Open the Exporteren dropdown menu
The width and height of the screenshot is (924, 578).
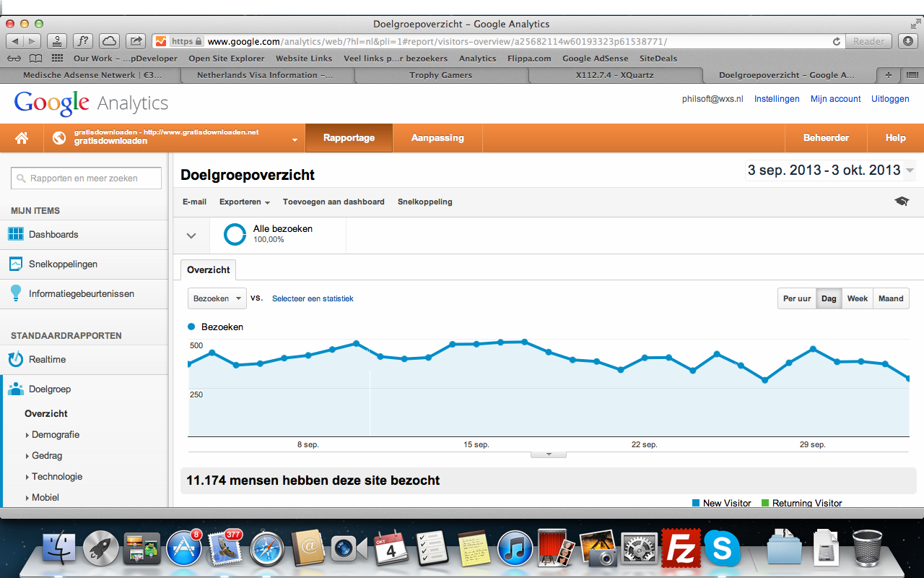pos(245,202)
